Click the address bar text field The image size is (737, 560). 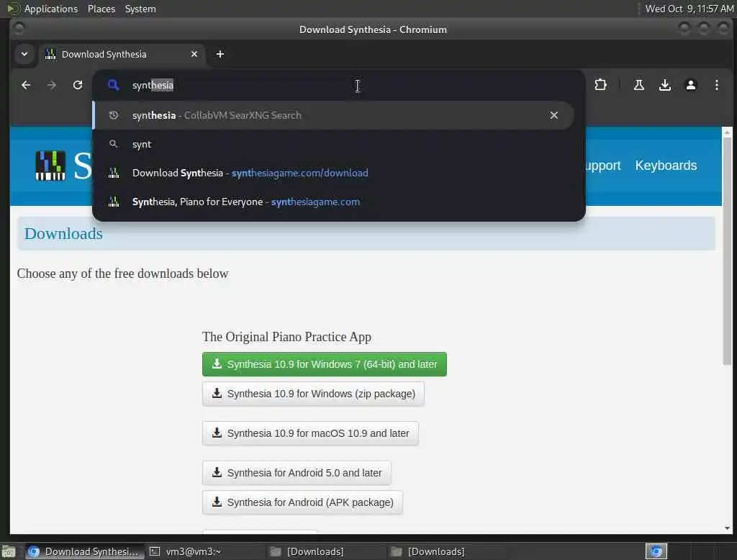tap(338, 85)
